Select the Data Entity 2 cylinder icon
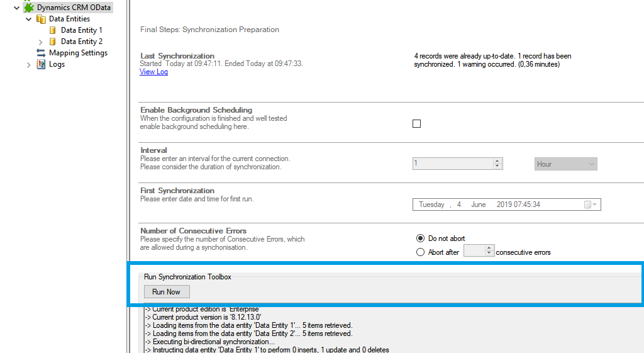 [53, 42]
